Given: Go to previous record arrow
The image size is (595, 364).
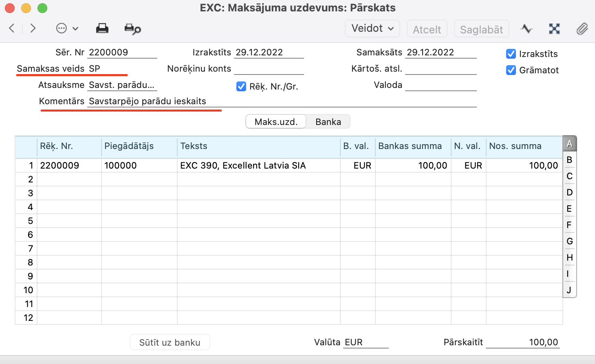Looking at the screenshot, I should 12,28.
